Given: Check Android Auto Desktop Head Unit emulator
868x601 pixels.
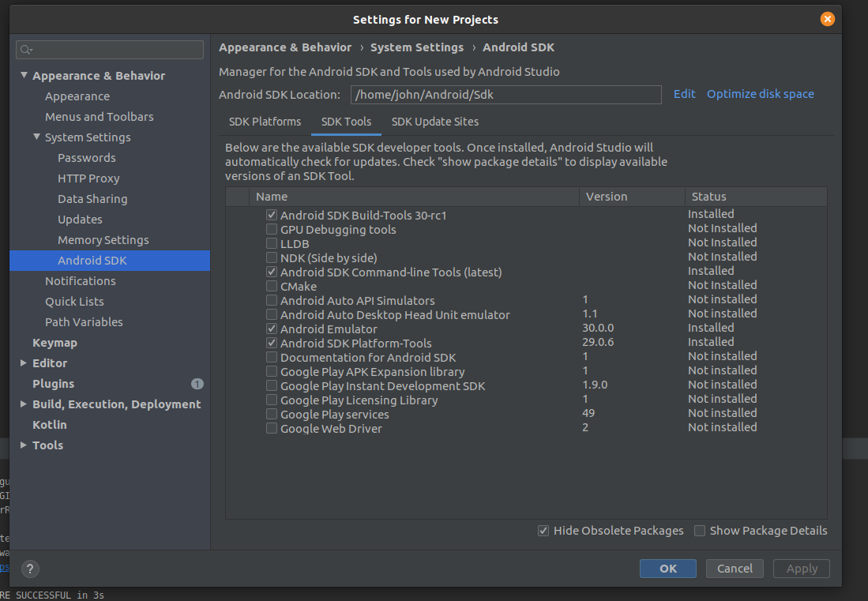Looking at the screenshot, I should tap(271, 314).
